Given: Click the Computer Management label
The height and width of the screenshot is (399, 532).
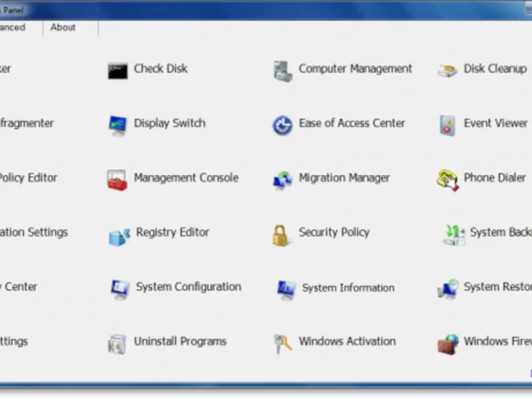Looking at the screenshot, I should tap(355, 69).
